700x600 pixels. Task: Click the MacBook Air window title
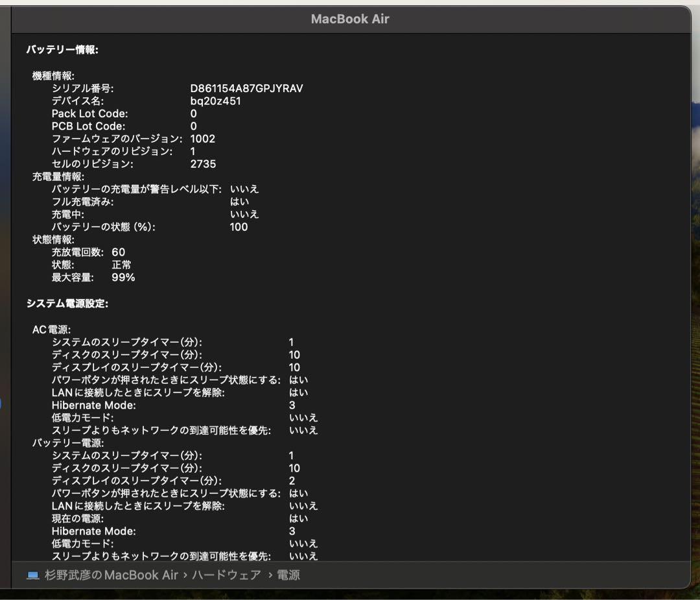pyautogui.click(x=350, y=19)
